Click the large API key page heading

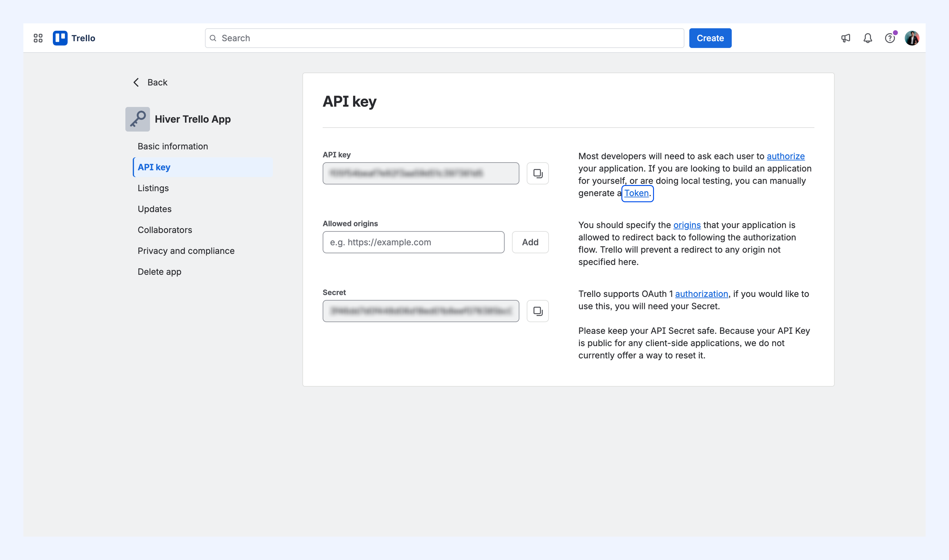click(349, 101)
